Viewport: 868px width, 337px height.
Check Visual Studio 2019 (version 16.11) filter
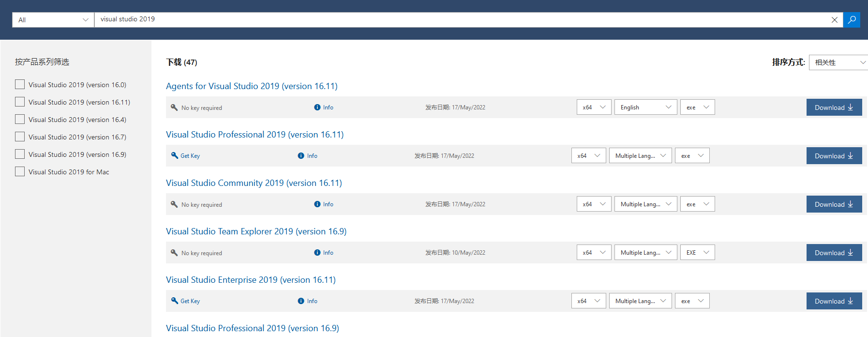pyautogui.click(x=20, y=102)
